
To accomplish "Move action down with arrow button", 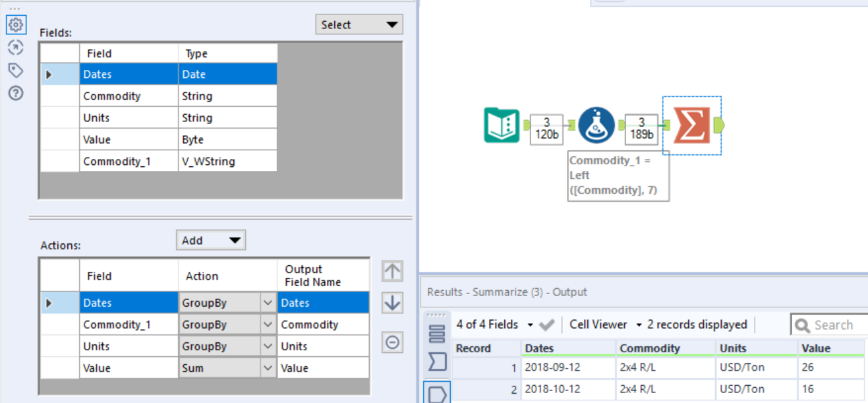I will pyautogui.click(x=392, y=303).
